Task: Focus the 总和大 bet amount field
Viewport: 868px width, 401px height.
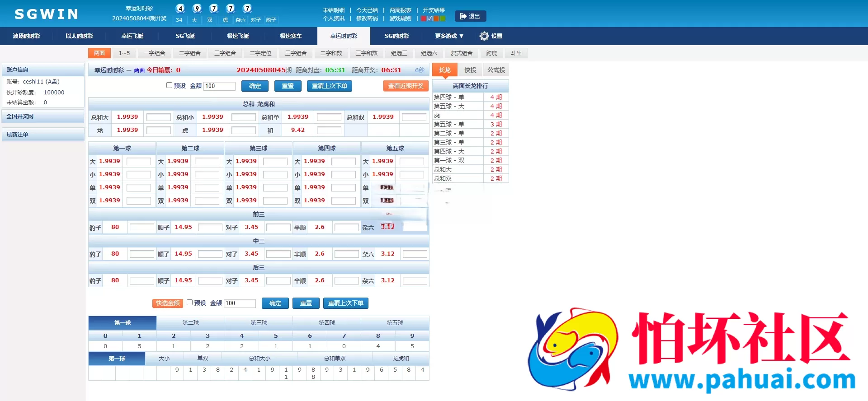Action: [159, 117]
